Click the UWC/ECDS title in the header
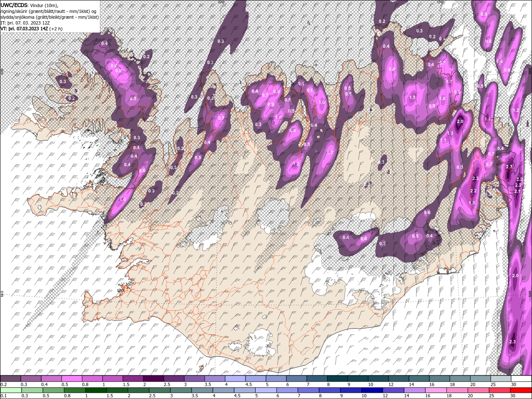532x399 pixels. 14,5
